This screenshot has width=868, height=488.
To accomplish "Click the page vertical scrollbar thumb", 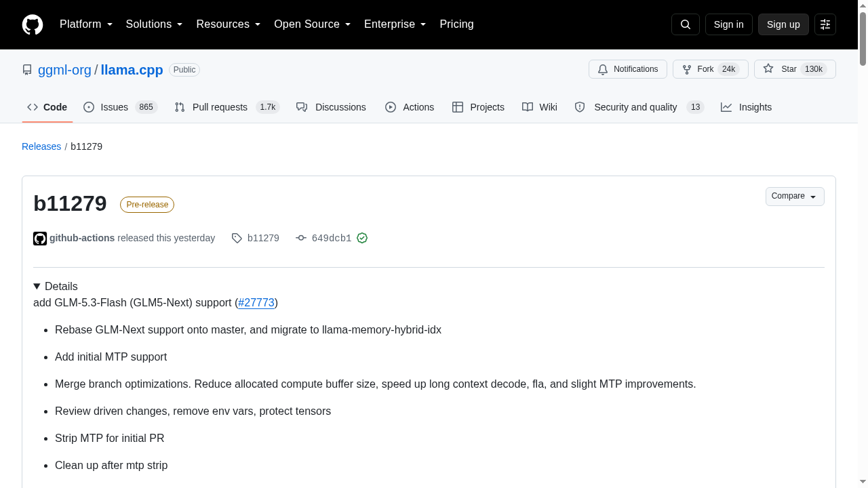I will coord(863,38).
